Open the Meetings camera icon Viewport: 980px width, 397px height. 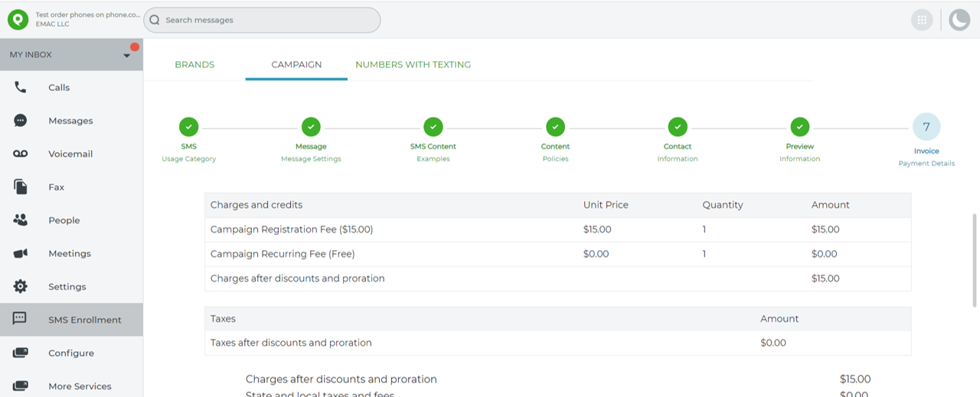point(20,253)
